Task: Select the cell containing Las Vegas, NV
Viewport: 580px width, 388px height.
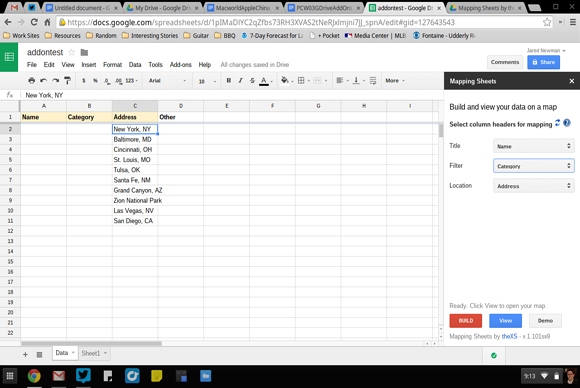Action: (x=135, y=211)
